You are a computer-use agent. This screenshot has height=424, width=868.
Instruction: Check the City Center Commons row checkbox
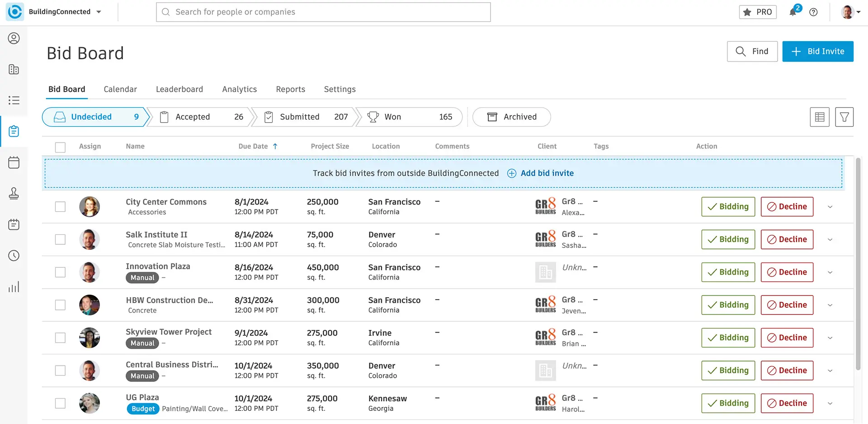[x=60, y=206]
